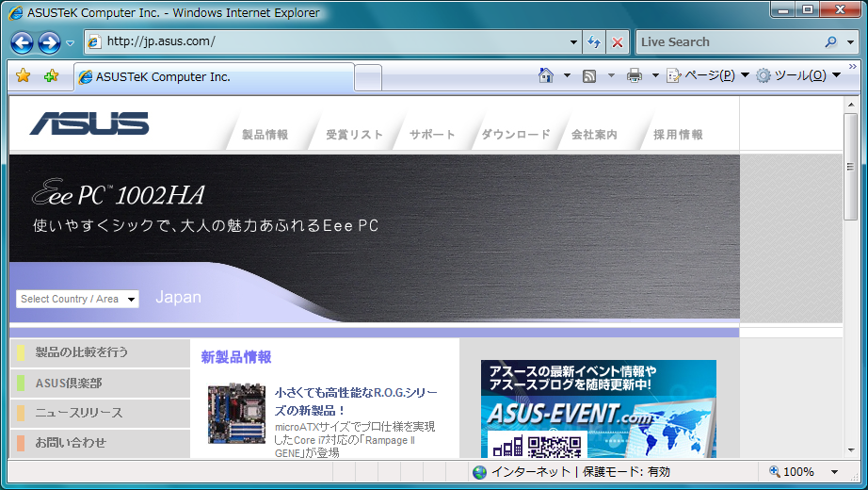Open the ページ(P) menu
The image size is (868, 490).
pos(708,75)
